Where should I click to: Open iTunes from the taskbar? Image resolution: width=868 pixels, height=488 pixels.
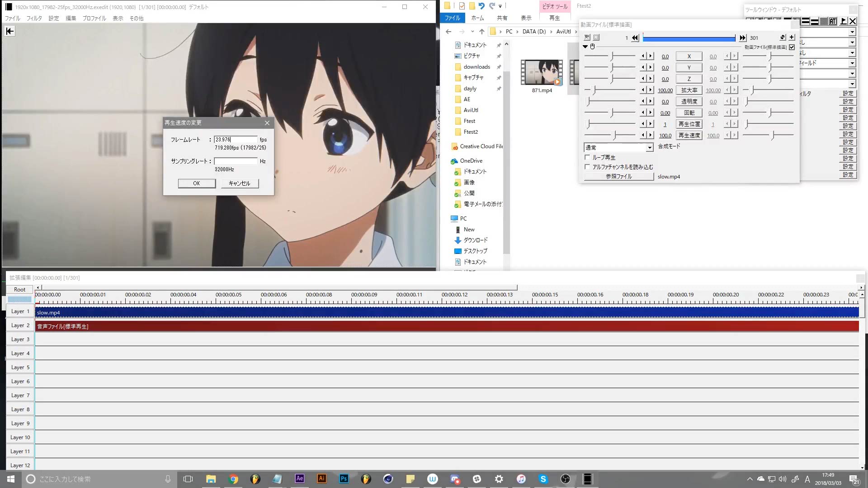click(521, 479)
